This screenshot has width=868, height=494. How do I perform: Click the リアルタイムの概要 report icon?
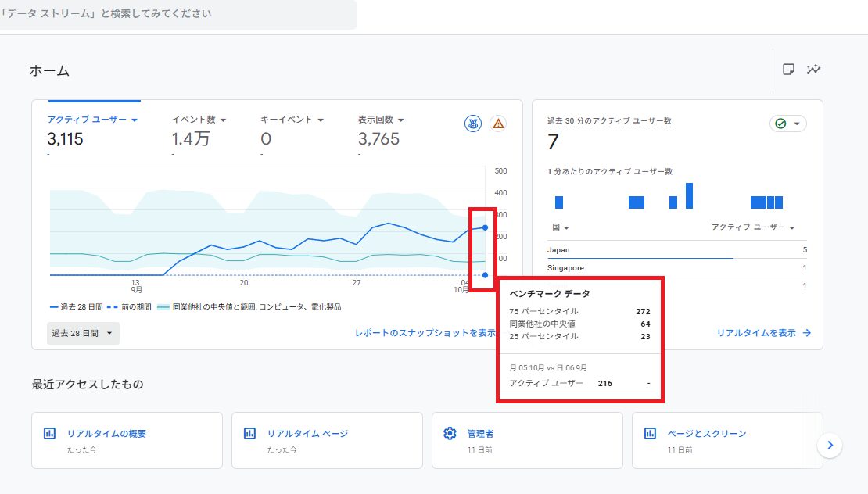[49, 433]
